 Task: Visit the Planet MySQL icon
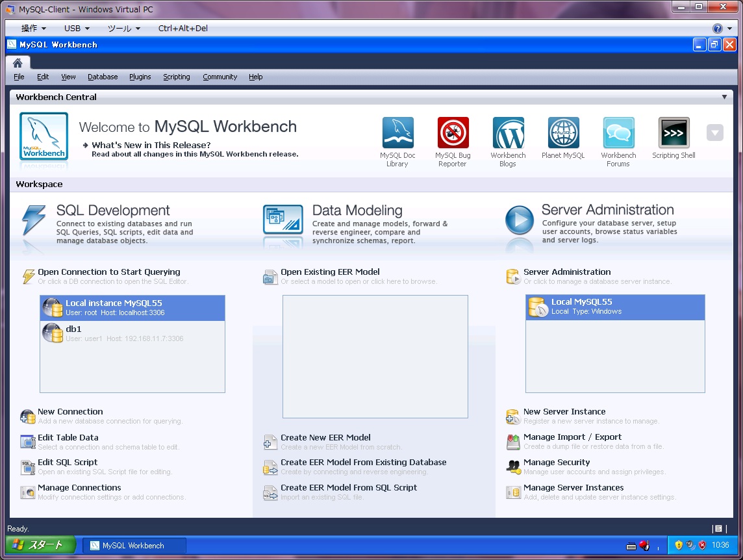click(x=563, y=133)
